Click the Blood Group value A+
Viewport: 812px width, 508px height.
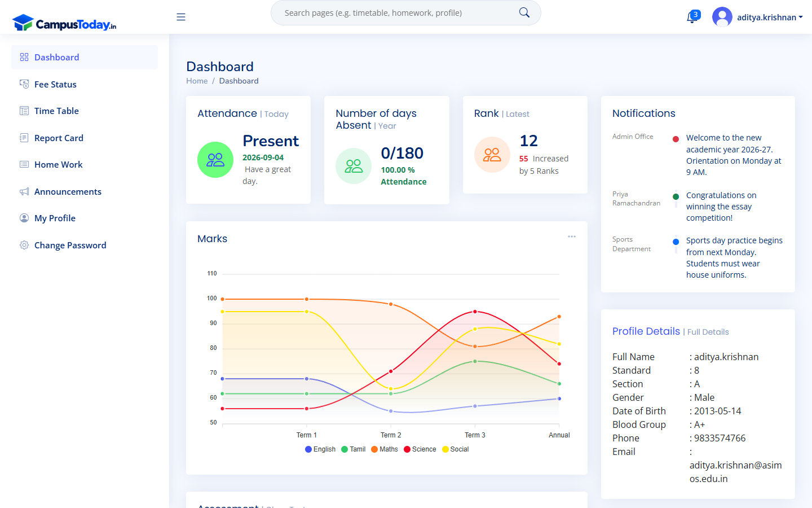point(699,424)
